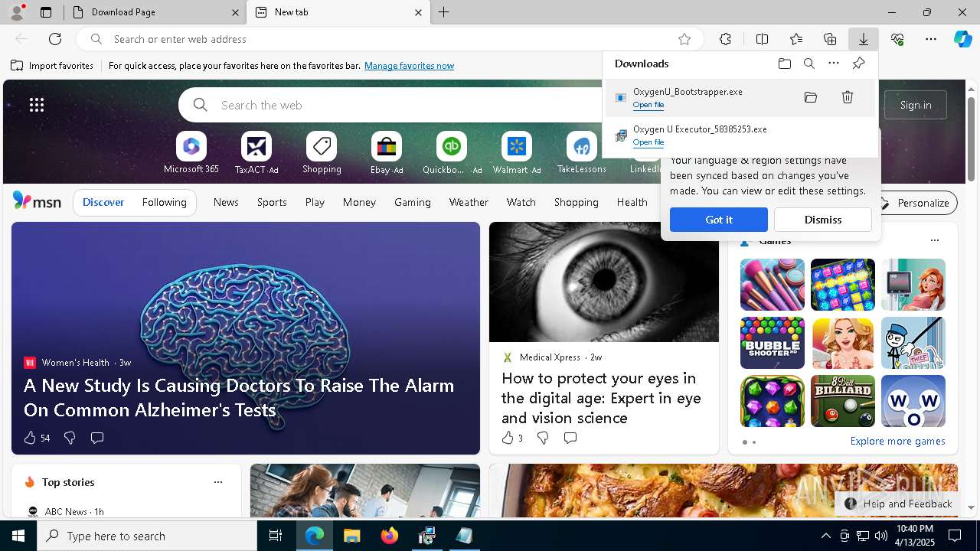Open the tab actions menu icon
Image resolution: width=980 pixels, height=551 pixels.
pos(46,12)
